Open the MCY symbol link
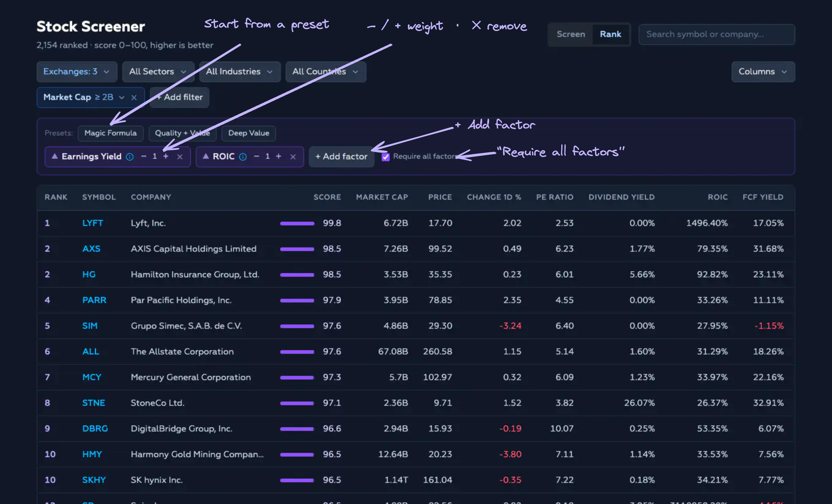 tap(92, 377)
